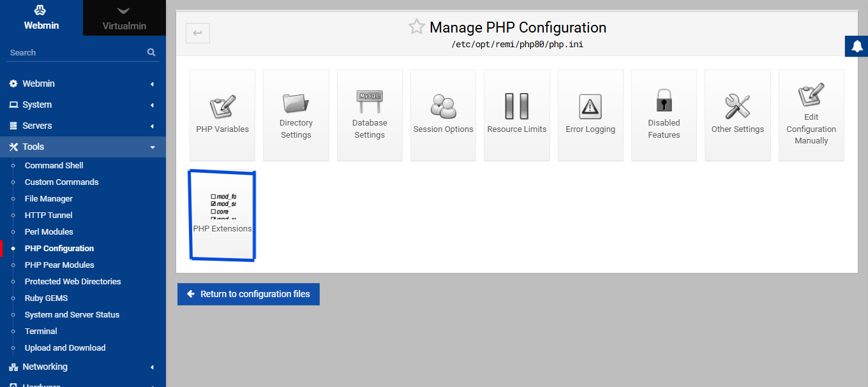Favorite this page with star icon
The height and width of the screenshot is (387, 868).
pyautogui.click(x=416, y=27)
